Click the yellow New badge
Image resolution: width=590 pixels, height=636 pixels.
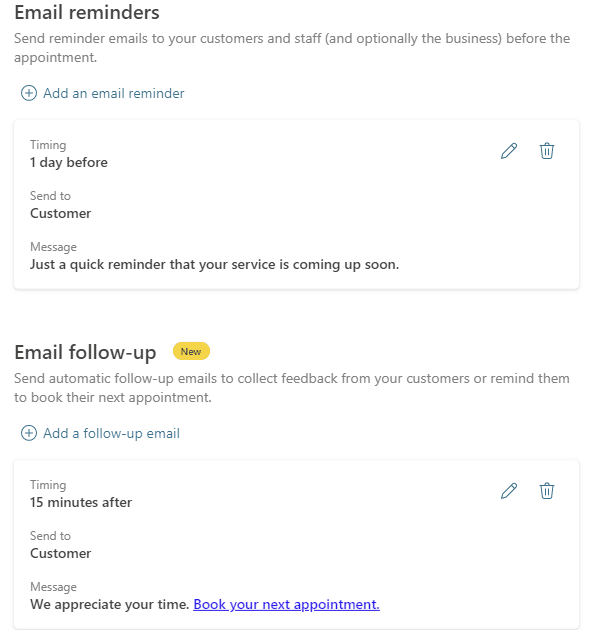(x=191, y=351)
